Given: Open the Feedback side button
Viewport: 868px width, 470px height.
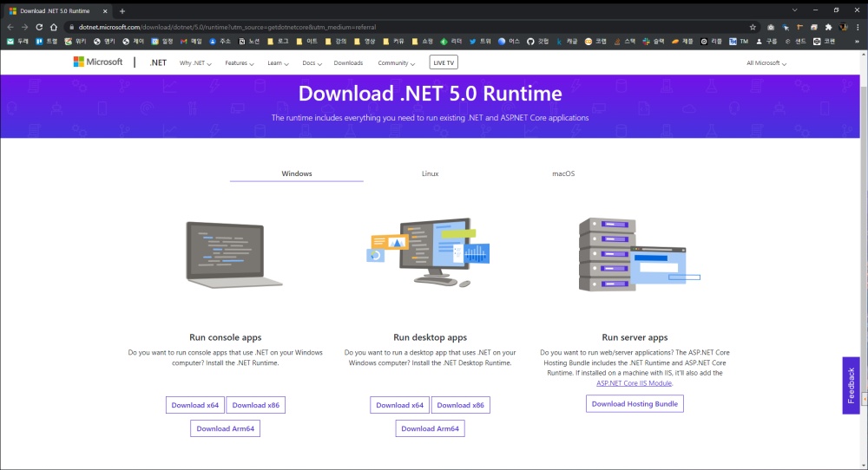Looking at the screenshot, I should (x=851, y=385).
